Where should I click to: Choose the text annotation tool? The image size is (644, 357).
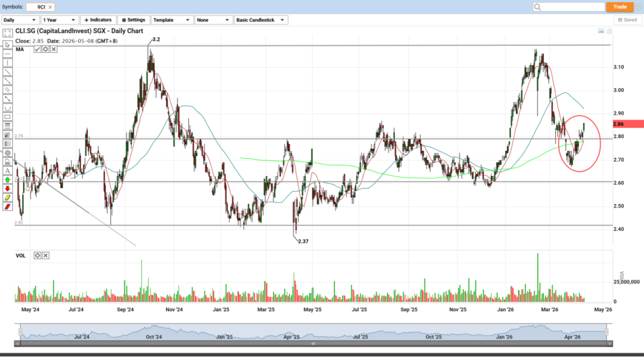click(7, 170)
